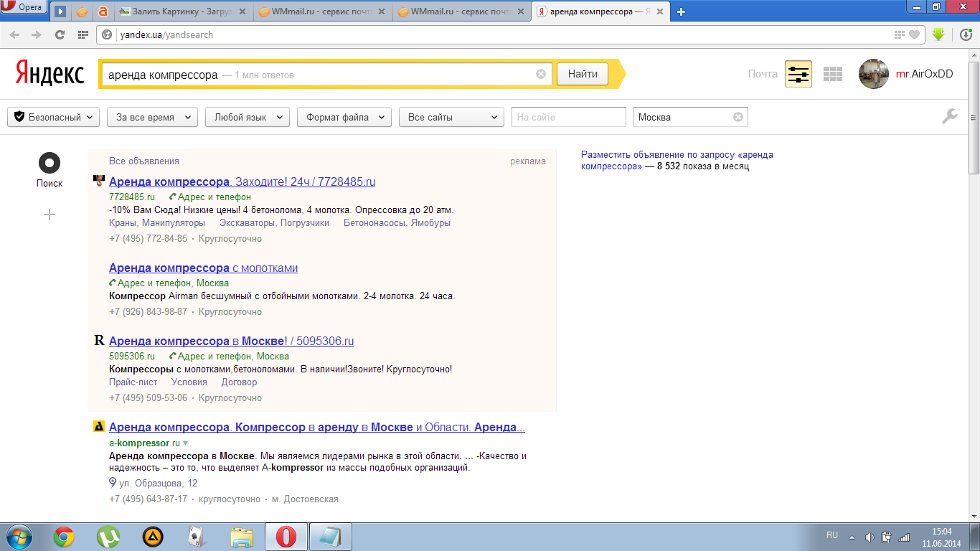This screenshot has width=980, height=551.
Task: Toggle the search settings sliders icon
Action: click(x=798, y=74)
